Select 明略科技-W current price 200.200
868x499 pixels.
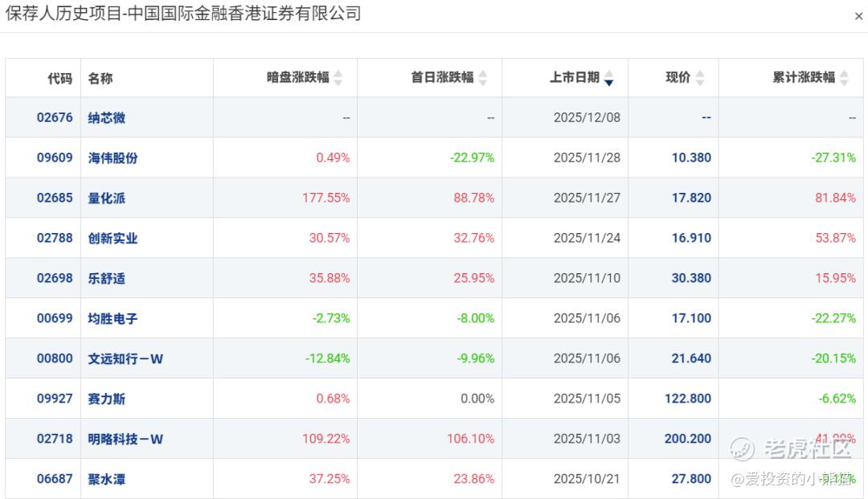click(688, 439)
